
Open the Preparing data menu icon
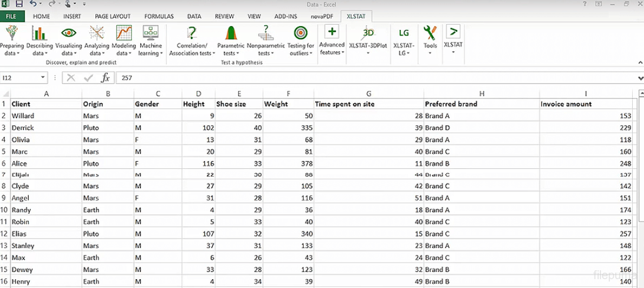pos(11,34)
